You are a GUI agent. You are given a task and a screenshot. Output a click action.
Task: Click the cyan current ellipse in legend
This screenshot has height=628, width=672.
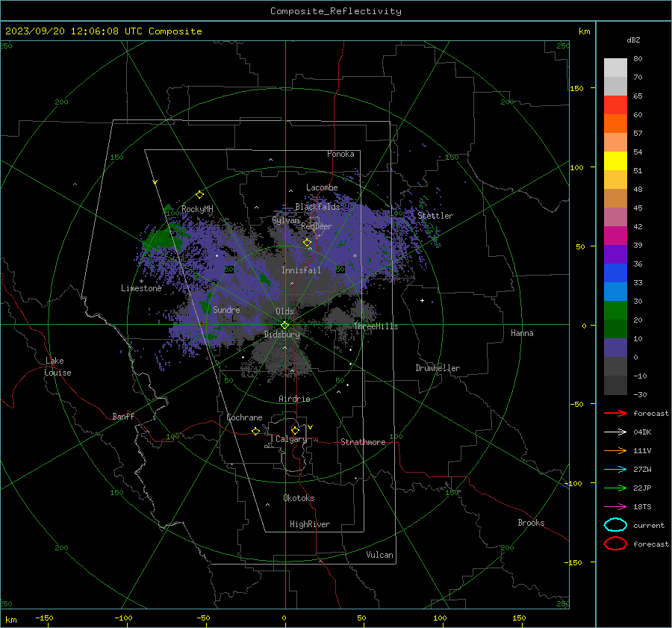tap(615, 525)
